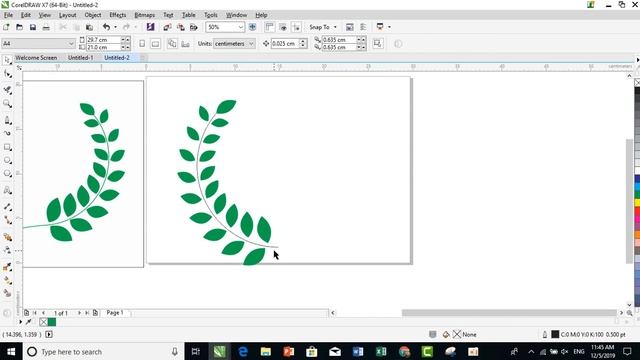Image resolution: width=640 pixels, height=360 pixels.
Task: Set page orientation to Portrait
Action: click(x=142, y=43)
